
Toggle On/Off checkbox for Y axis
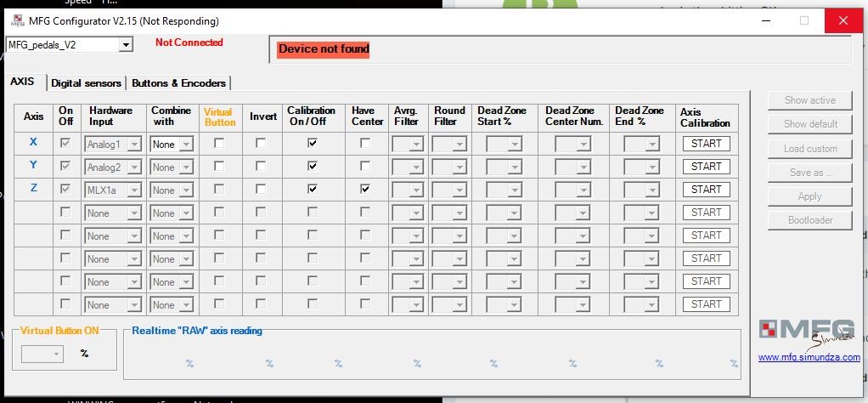[65, 166]
